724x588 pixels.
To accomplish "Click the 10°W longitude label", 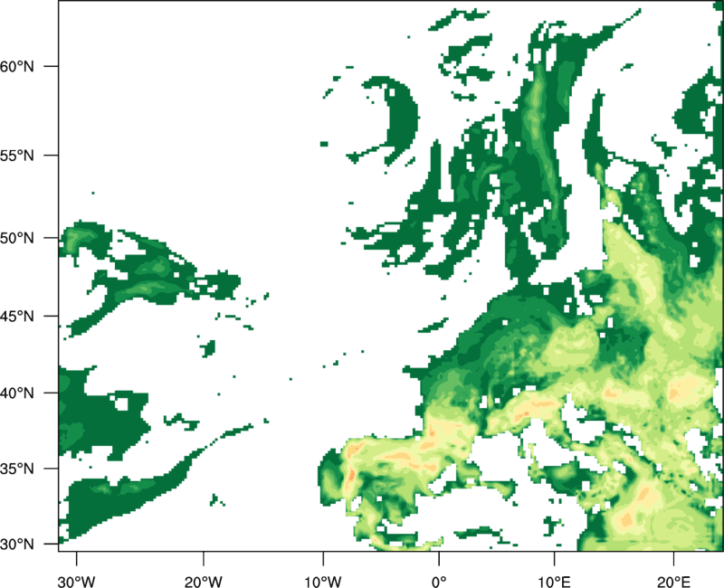I will tap(323, 582).
